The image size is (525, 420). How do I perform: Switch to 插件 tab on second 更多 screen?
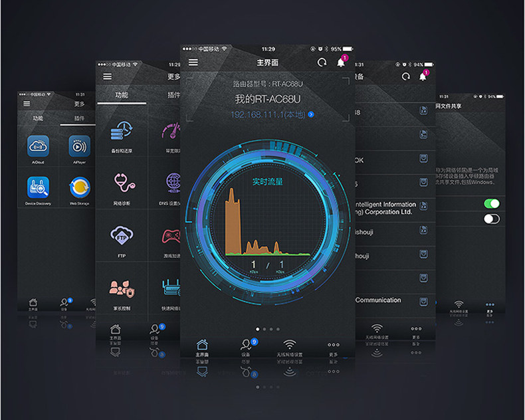(x=173, y=95)
